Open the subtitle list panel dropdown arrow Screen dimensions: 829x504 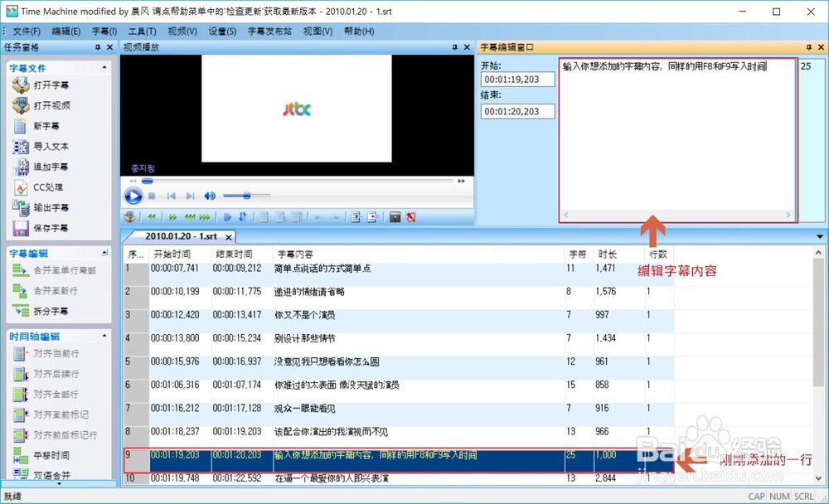818,236
